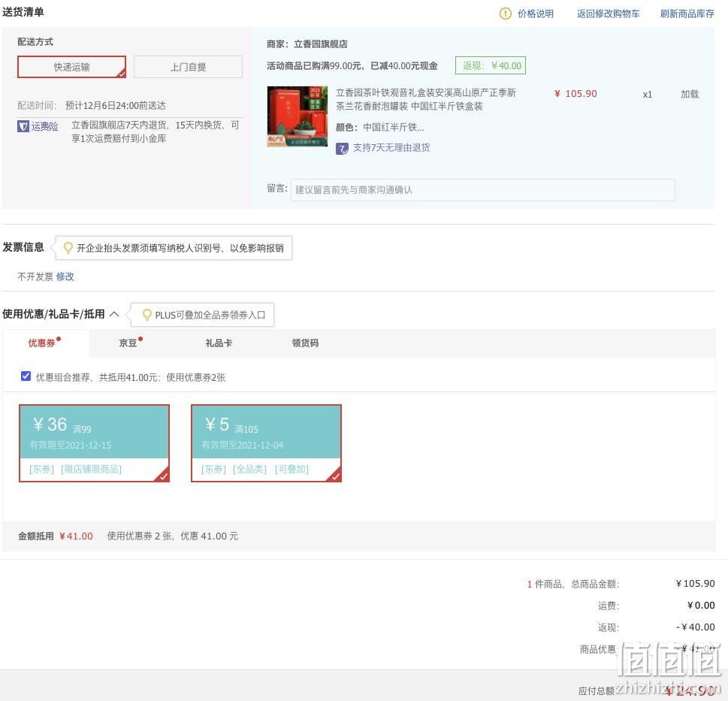Screen dimensions: 728x701
Task: Click the total goods amount ¥105.90
Action: coord(695,584)
